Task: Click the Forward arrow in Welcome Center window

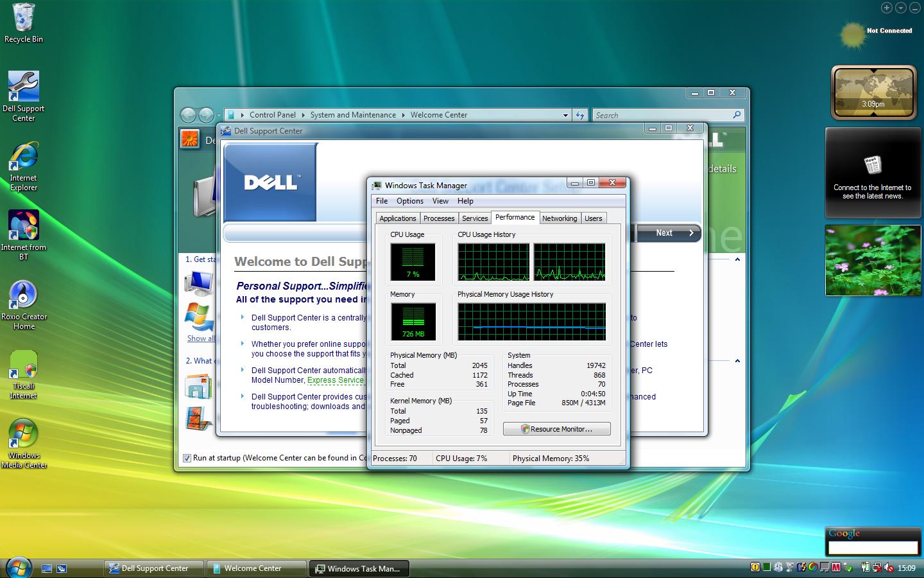Action: pyautogui.click(x=206, y=115)
